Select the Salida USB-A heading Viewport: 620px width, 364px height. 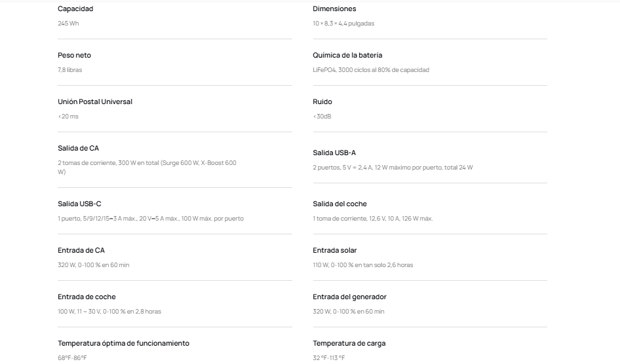tap(334, 153)
